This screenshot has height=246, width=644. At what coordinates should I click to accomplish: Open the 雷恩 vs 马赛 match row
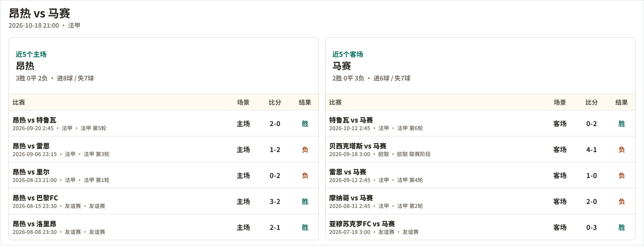click(x=480, y=175)
